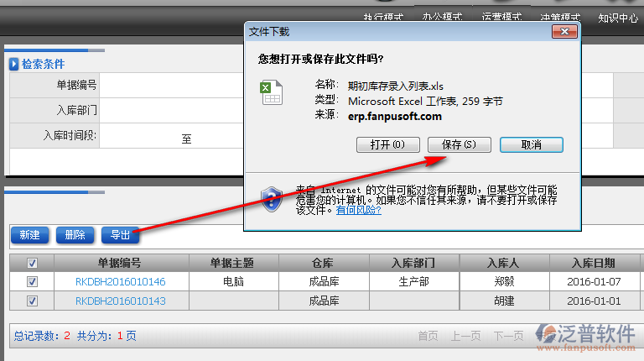Click the 入库部门 column header
The width and height of the screenshot is (644, 361).
tap(413, 263)
